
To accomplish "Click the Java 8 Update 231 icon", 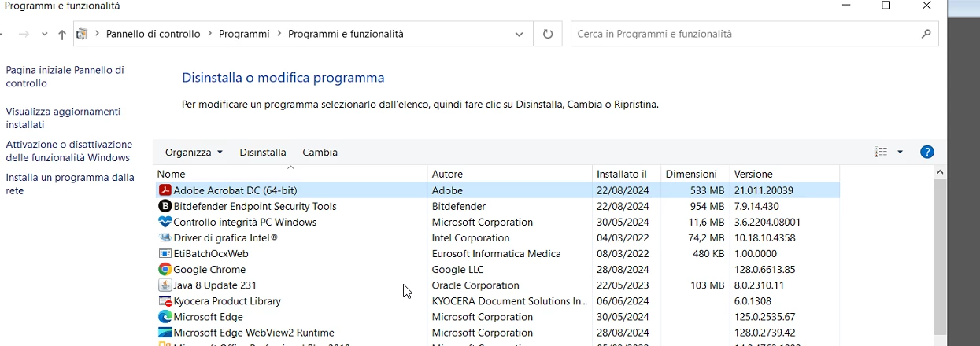I will (165, 285).
